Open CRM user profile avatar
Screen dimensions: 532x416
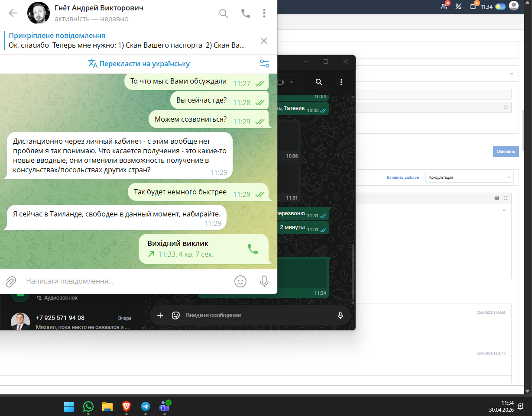pyautogui.click(x=514, y=6)
